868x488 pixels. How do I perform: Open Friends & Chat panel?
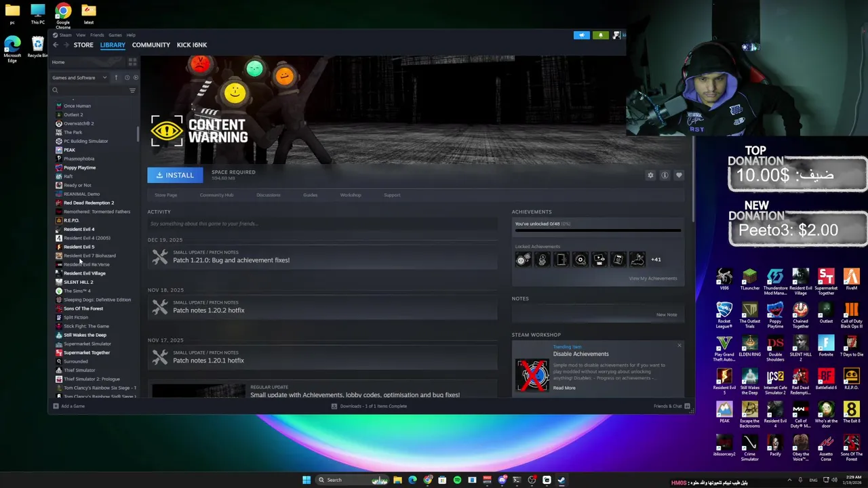671,406
